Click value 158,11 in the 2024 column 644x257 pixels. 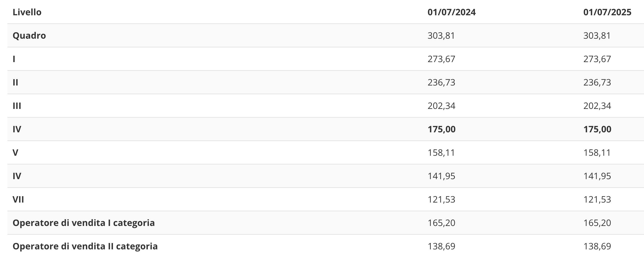[441, 153]
